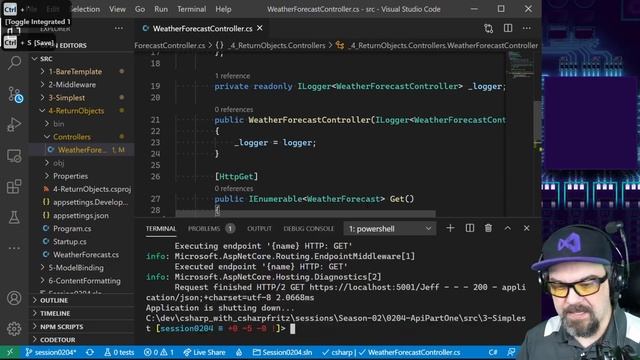Open Startup.cs in explorer

[70, 242]
